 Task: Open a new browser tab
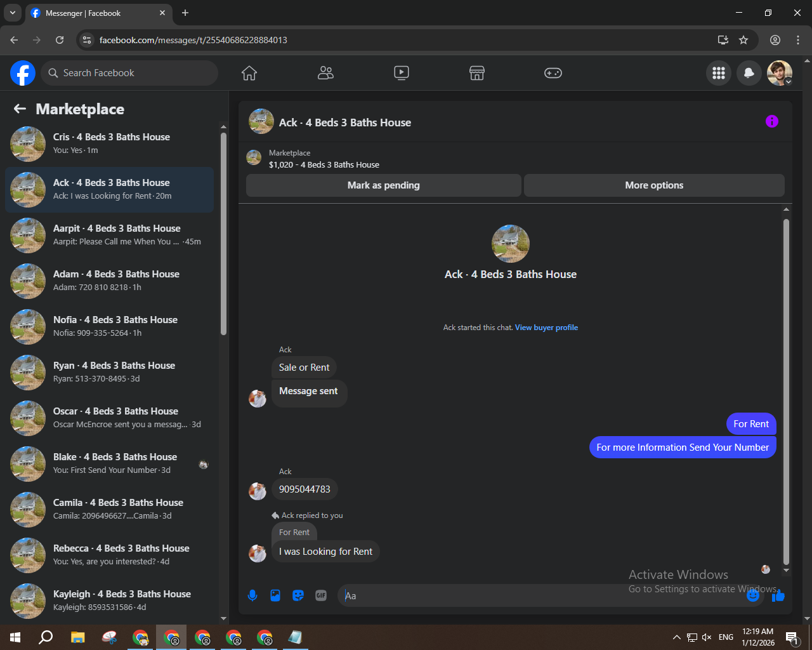pyautogui.click(x=185, y=13)
